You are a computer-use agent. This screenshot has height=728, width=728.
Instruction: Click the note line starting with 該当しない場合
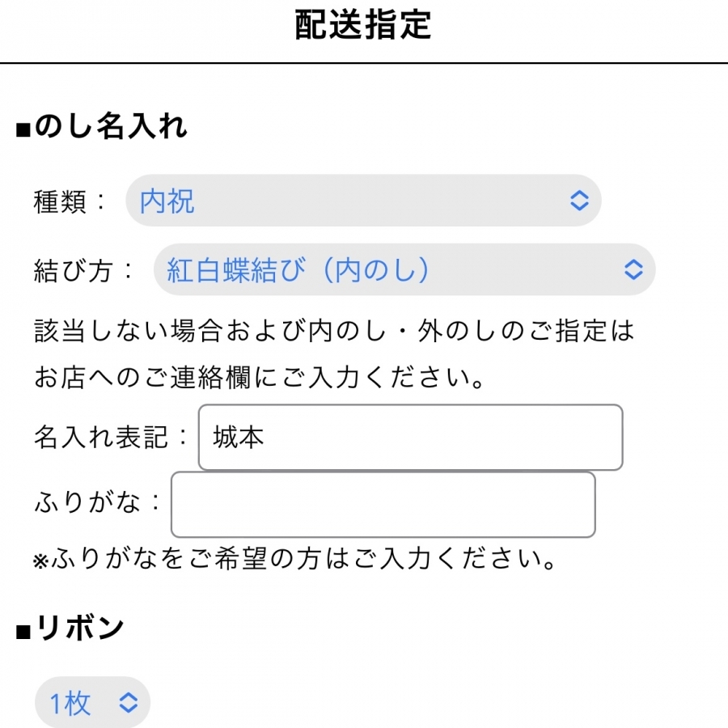(x=334, y=331)
